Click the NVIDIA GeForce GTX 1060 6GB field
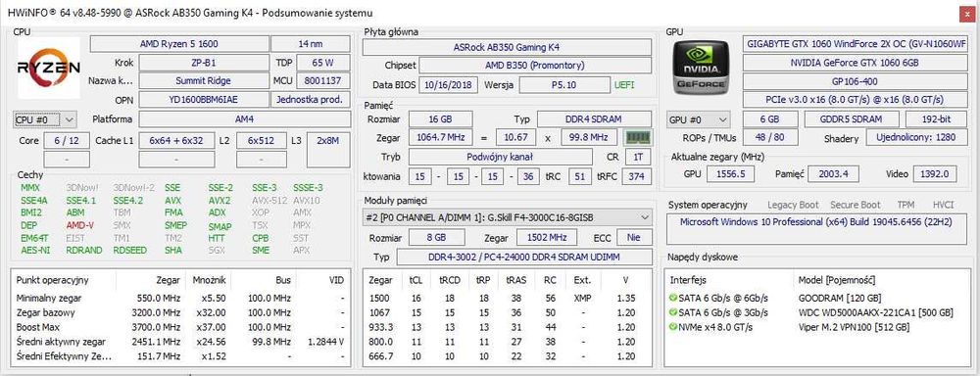 point(855,63)
